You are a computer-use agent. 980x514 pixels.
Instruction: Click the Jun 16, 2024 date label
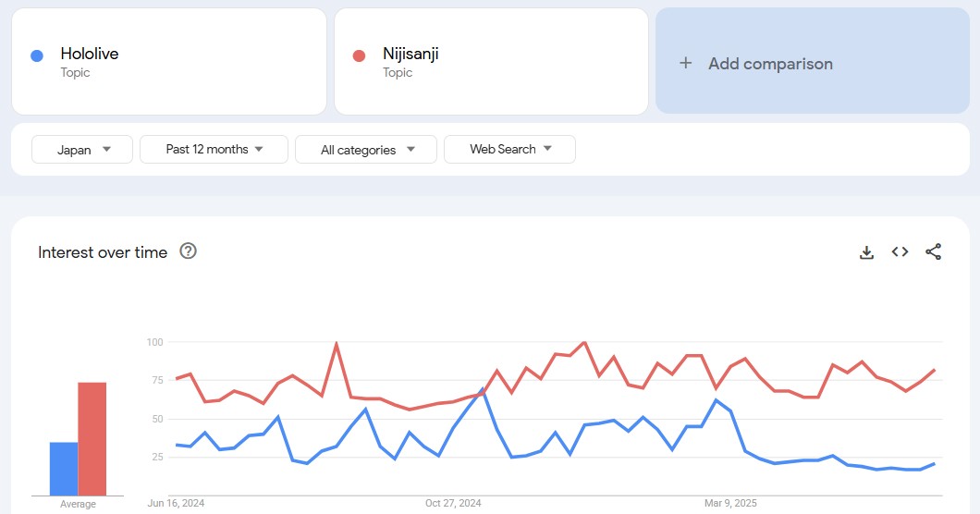176,504
